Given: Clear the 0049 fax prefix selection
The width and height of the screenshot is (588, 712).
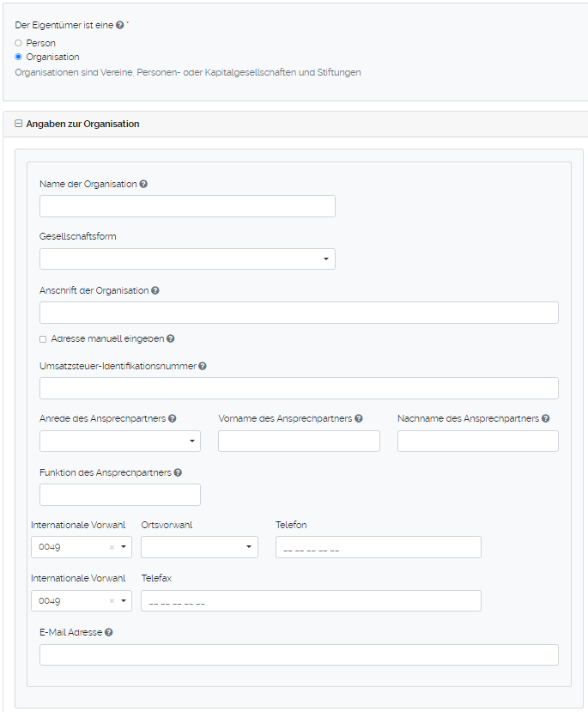Looking at the screenshot, I should point(112,600).
